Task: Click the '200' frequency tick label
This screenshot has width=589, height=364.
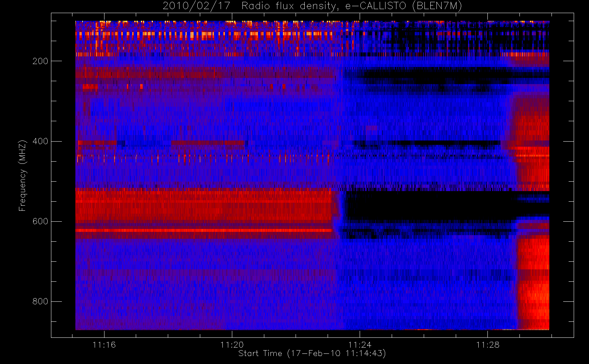Action: pos(40,61)
